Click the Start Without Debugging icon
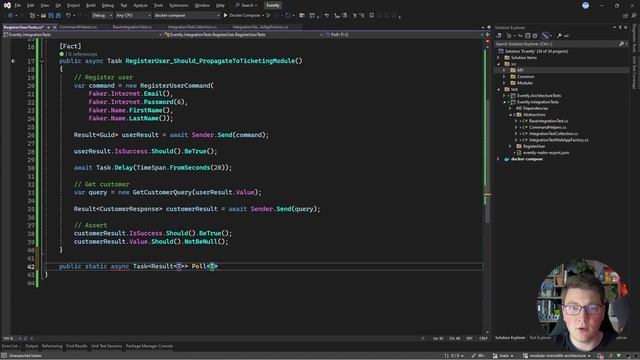Viewport: 640px width, 360px height. [x=269, y=16]
